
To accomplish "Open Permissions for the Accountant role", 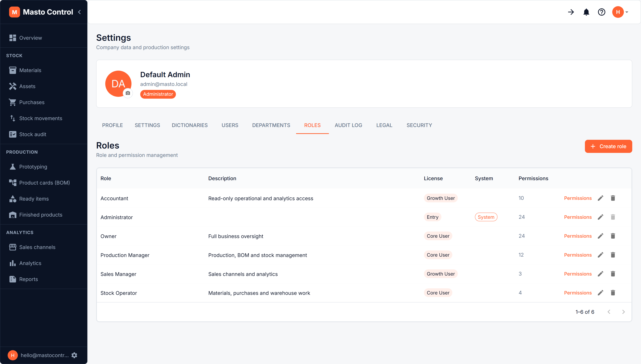I will click(578, 198).
